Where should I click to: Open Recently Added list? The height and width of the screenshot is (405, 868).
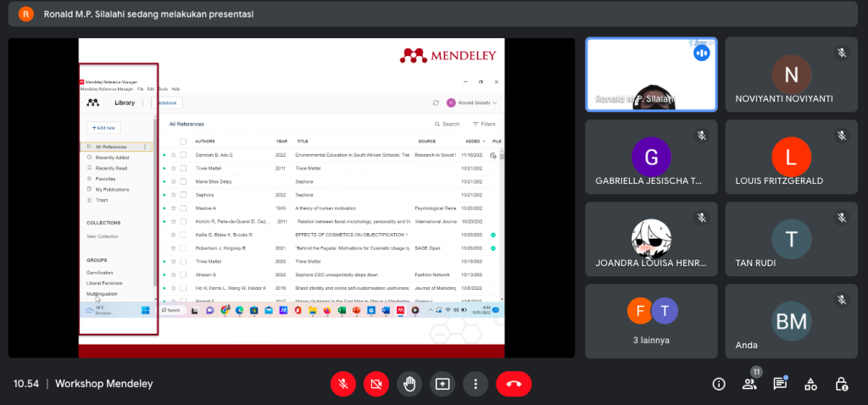[x=112, y=158]
